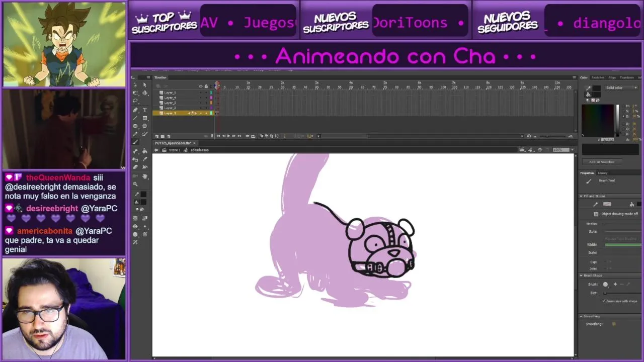Screen dimensions: 644x362
Task: Go to first frame of timeline
Action: point(218,136)
